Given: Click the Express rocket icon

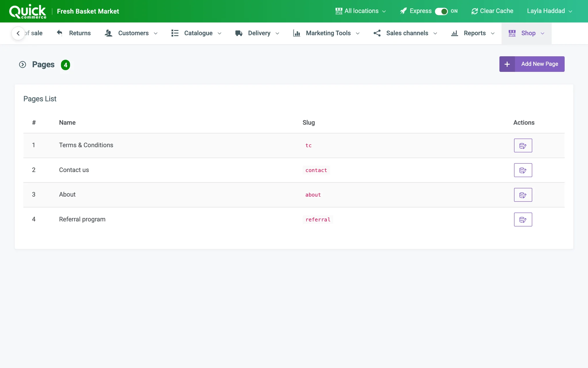Looking at the screenshot, I should (403, 11).
